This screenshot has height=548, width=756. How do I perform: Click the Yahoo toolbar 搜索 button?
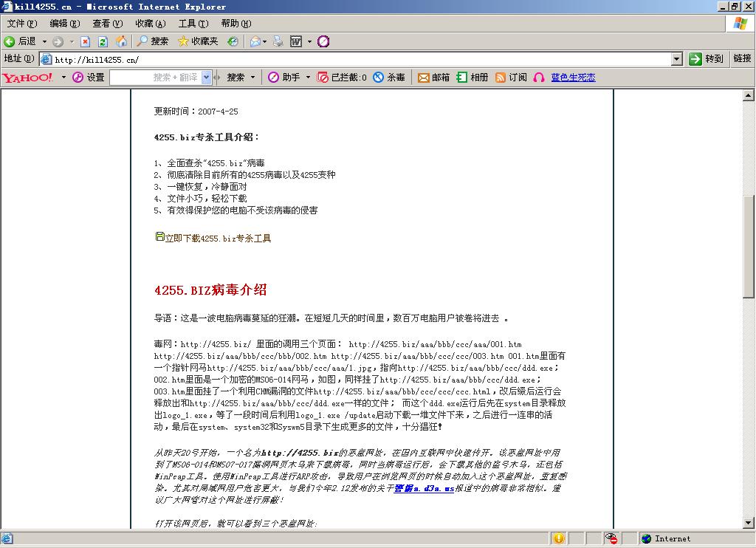(236, 78)
